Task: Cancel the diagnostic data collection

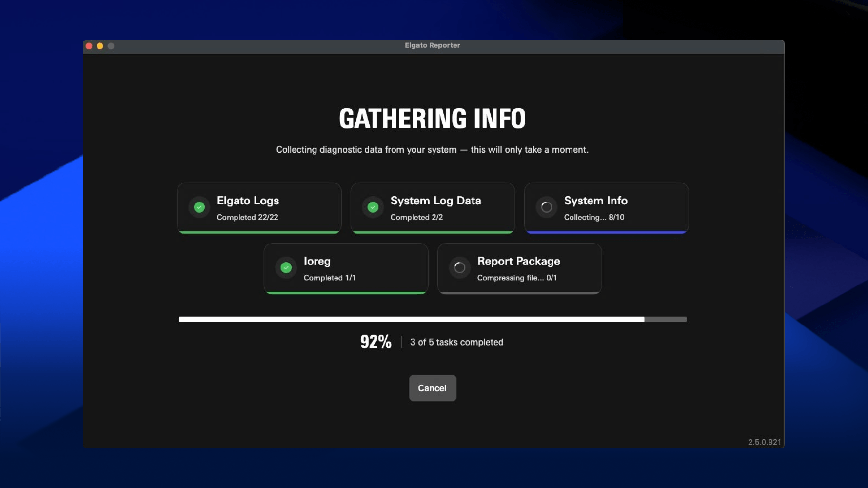Action: [433, 388]
